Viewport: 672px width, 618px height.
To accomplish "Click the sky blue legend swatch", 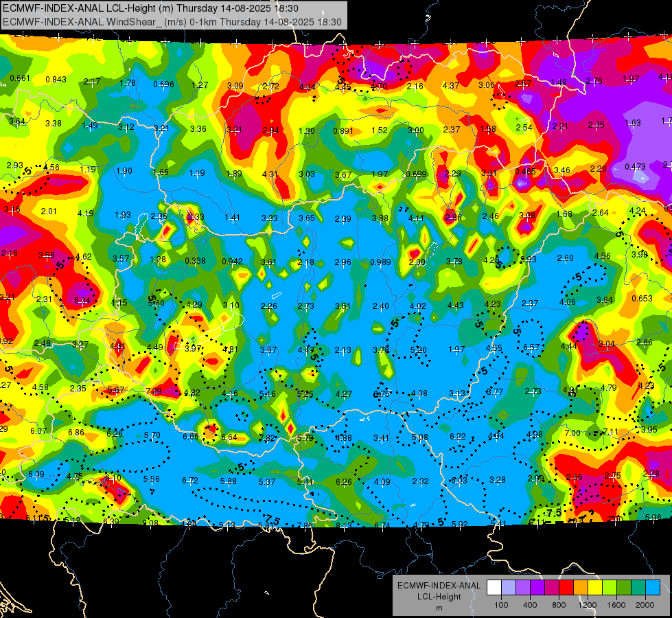I will [x=653, y=588].
